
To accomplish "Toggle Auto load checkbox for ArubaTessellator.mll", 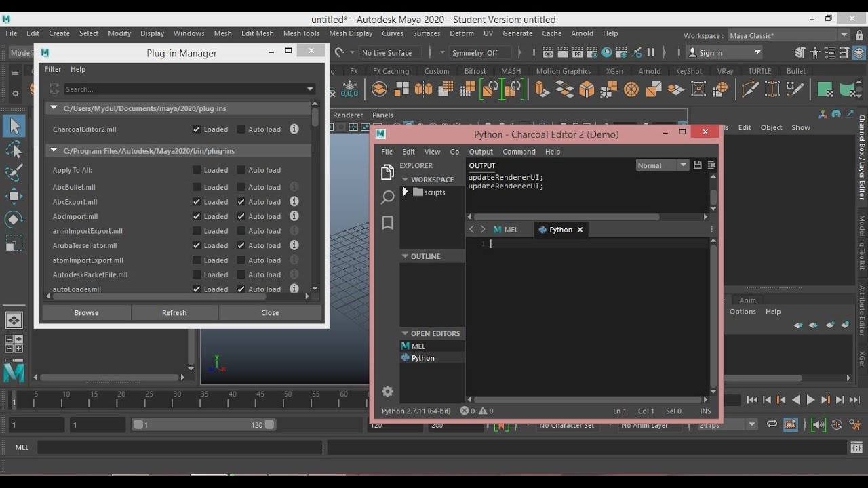I will pyautogui.click(x=241, y=245).
